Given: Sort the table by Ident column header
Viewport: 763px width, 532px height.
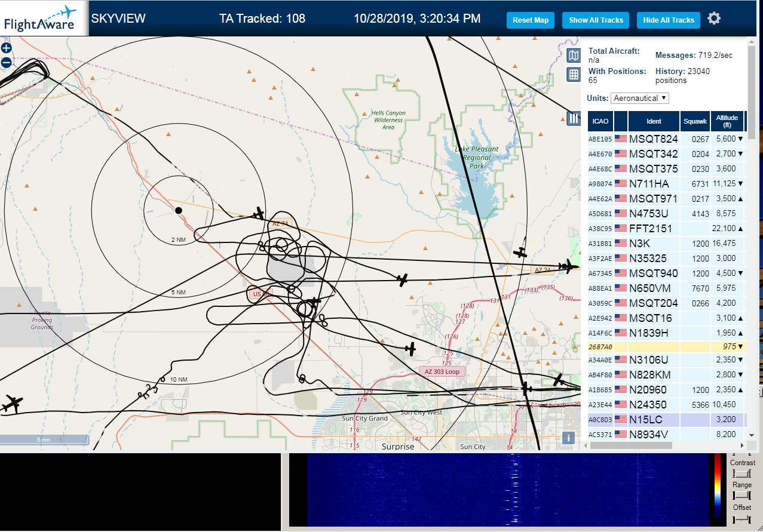Looking at the screenshot, I should [654, 121].
